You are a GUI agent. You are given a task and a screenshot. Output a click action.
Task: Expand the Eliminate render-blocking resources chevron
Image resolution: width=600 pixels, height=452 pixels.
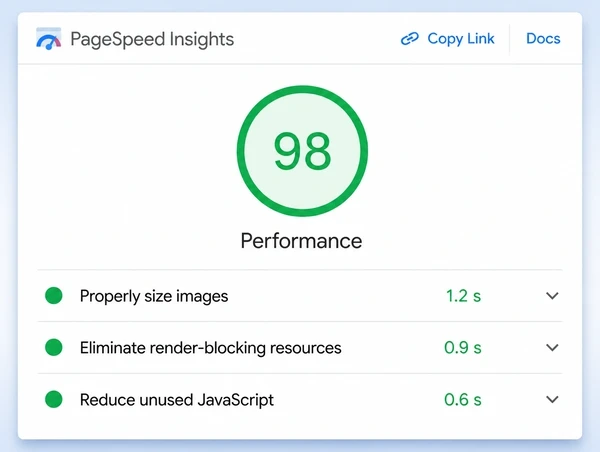coord(552,348)
